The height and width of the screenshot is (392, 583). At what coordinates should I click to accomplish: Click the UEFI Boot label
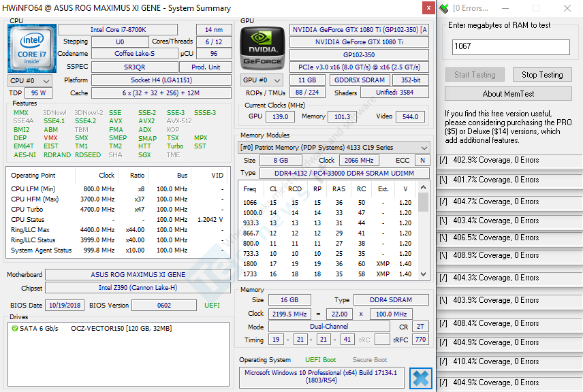(321, 360)
